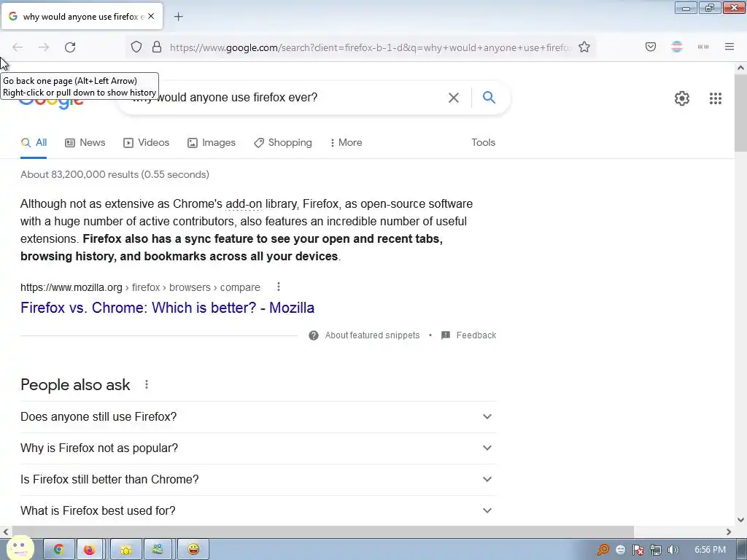Follow the mozilla.org result URL
747x560 pixels.
click(140, 287)
